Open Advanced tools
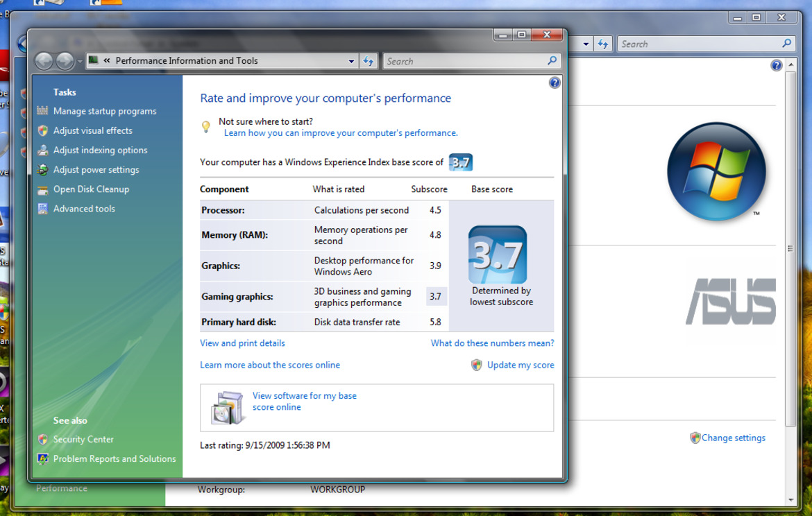 click(84, 209)
